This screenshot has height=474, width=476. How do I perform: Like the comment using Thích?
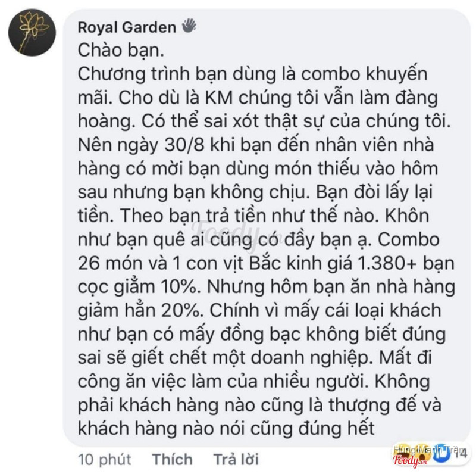[x=172, y=459]
